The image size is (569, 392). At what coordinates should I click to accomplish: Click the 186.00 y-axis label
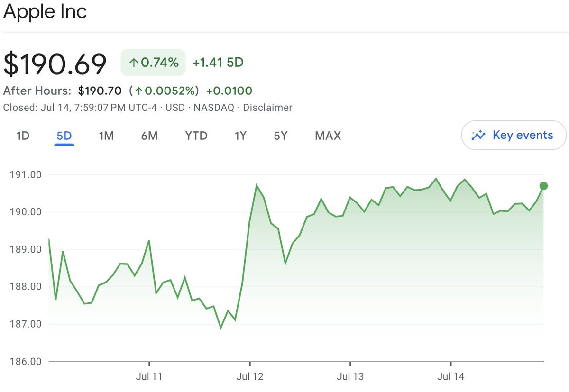coord(25,362)
